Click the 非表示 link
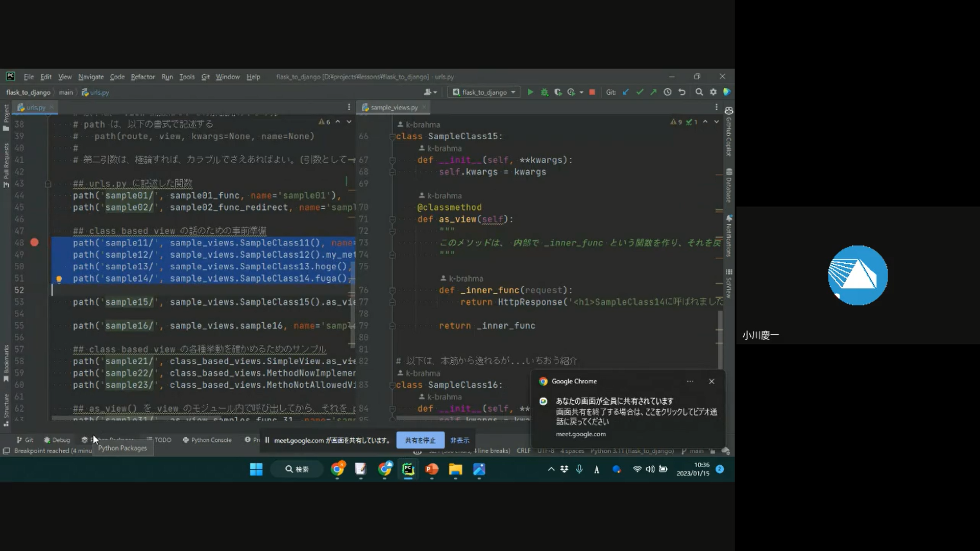980x551 pixels. (459, 440)
